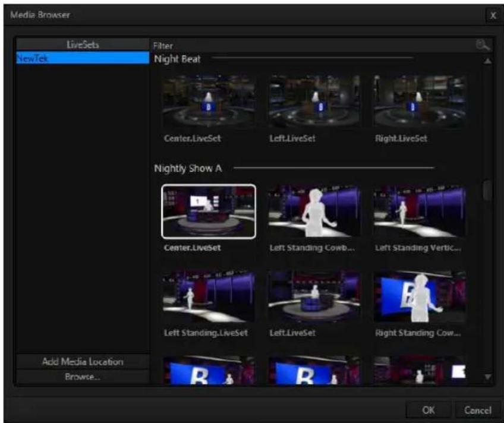Click the Cancel button

point(478,410)
